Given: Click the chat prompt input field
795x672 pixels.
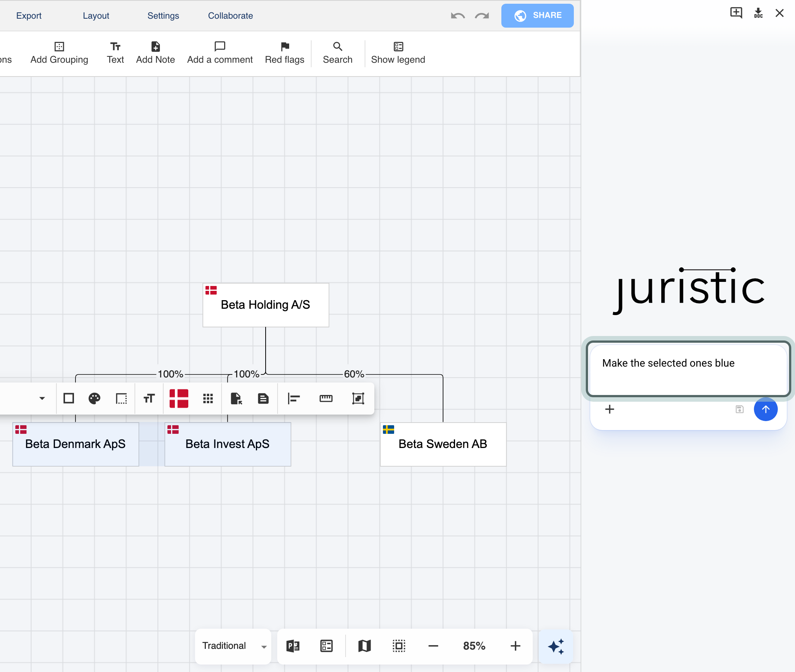Looking at the screenshot, I should pos(688,369).
